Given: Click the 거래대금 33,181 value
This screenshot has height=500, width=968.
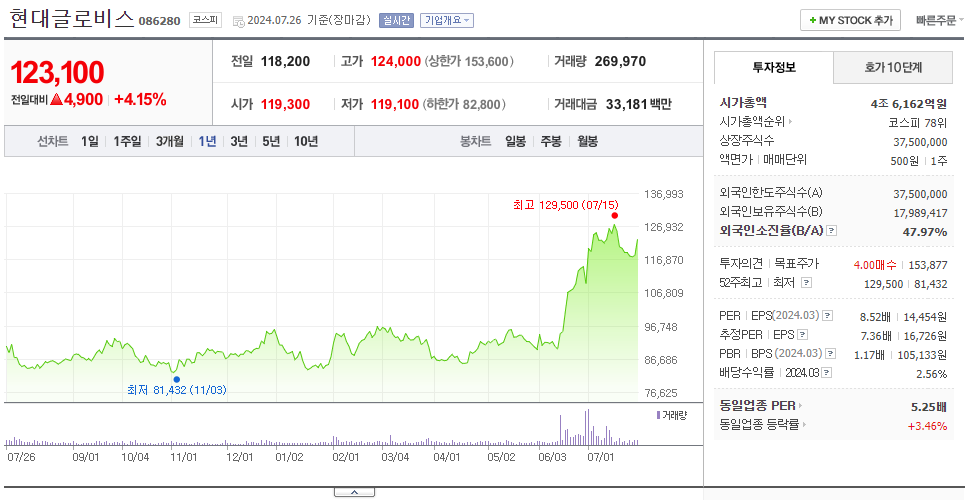Looking at the screenshot, I should pyautogui.click(x=626, y=104).
